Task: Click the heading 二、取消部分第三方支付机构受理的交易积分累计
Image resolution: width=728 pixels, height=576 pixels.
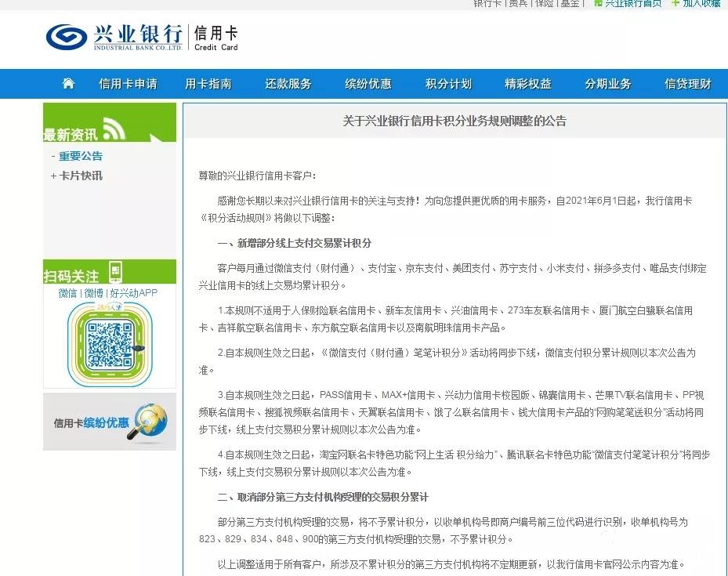Action: [323, 497]
